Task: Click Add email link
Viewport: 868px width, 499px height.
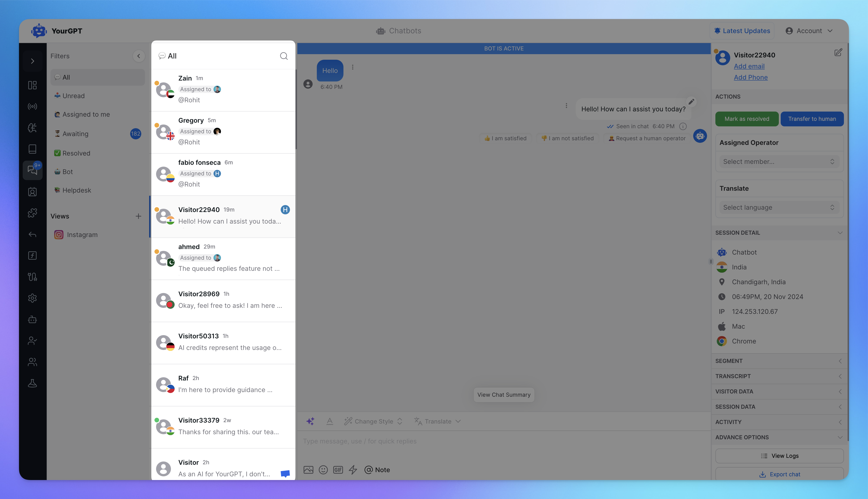Action: point(749,66)
